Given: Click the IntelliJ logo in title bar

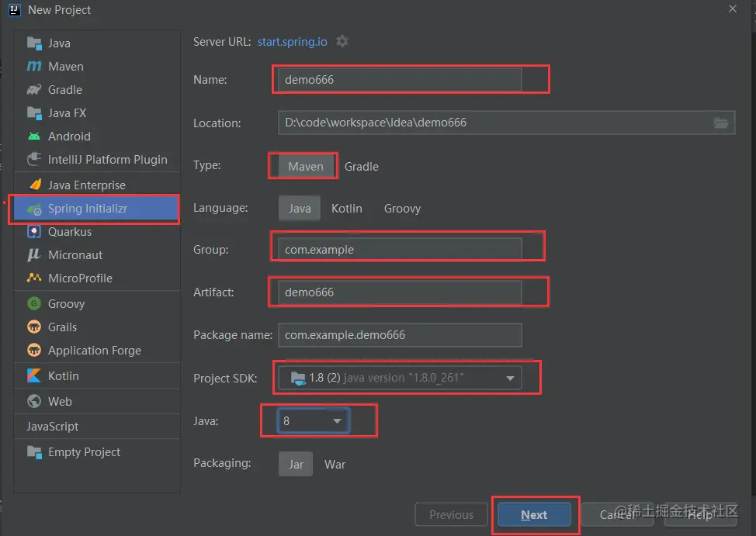Looking at the screenshot, I should [15, 9].
